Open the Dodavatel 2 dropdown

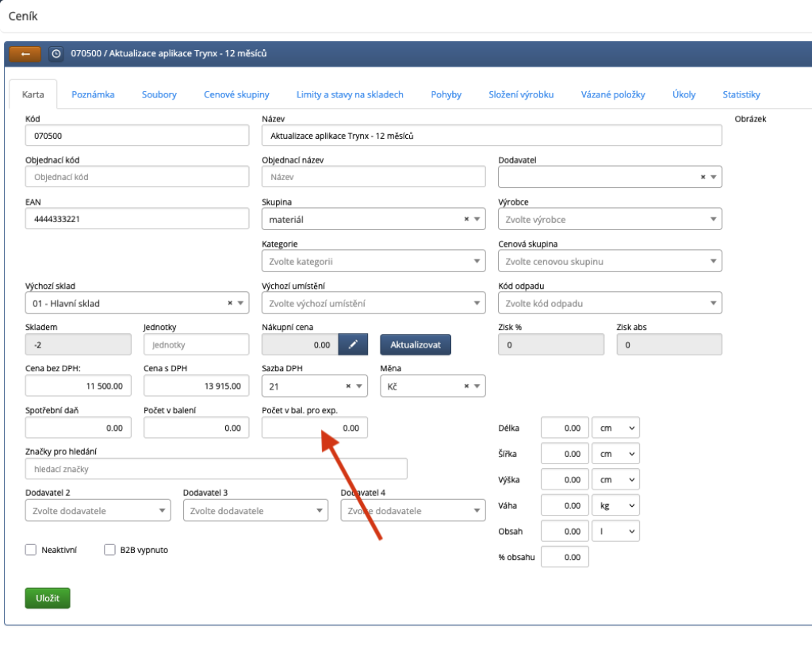(98, 511)
